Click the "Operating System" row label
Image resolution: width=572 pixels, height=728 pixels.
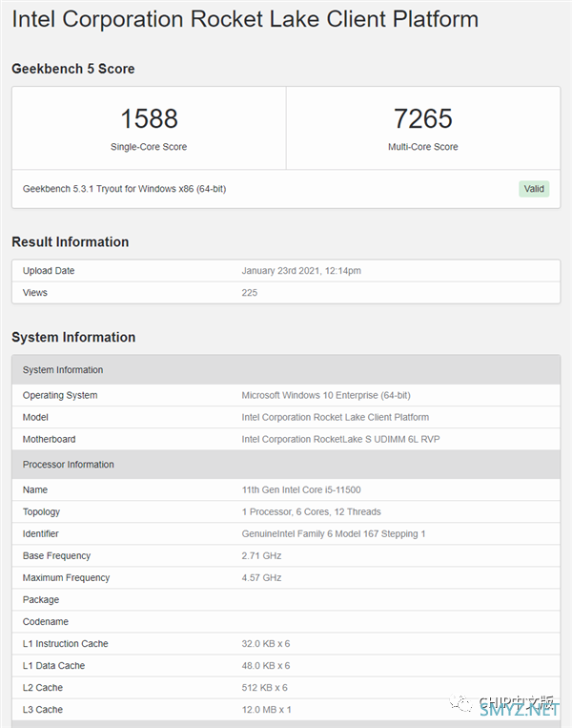point(60,396)
